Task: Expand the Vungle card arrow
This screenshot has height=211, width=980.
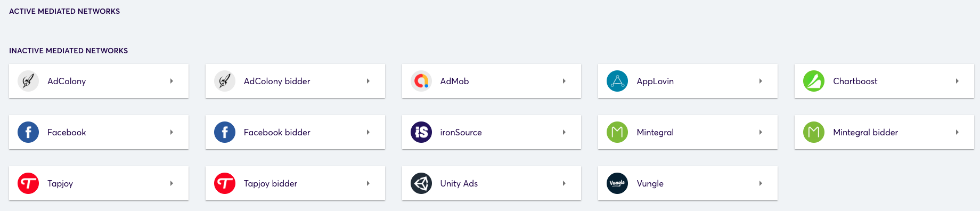Action: click(761, 183)
